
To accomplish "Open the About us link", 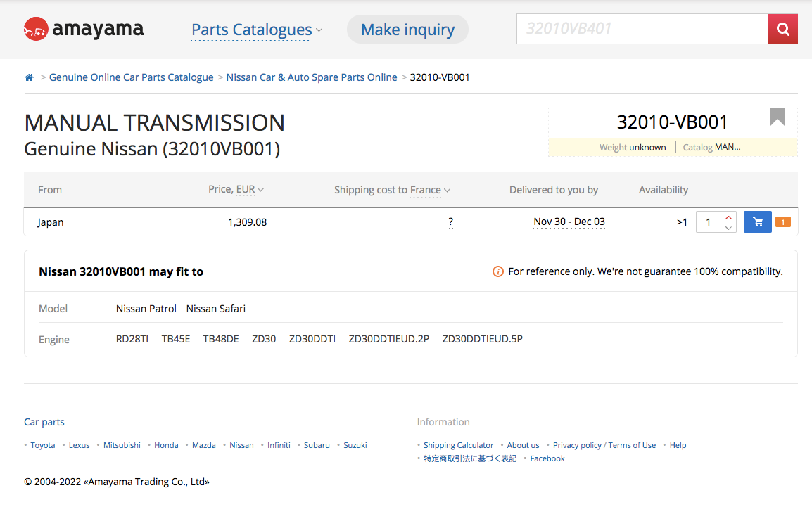I will 523,445.
